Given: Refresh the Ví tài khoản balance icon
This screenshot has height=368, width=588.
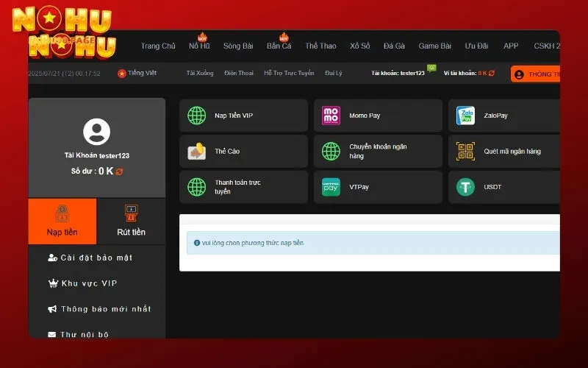Looking at the screenshot, I should point(491,73).
